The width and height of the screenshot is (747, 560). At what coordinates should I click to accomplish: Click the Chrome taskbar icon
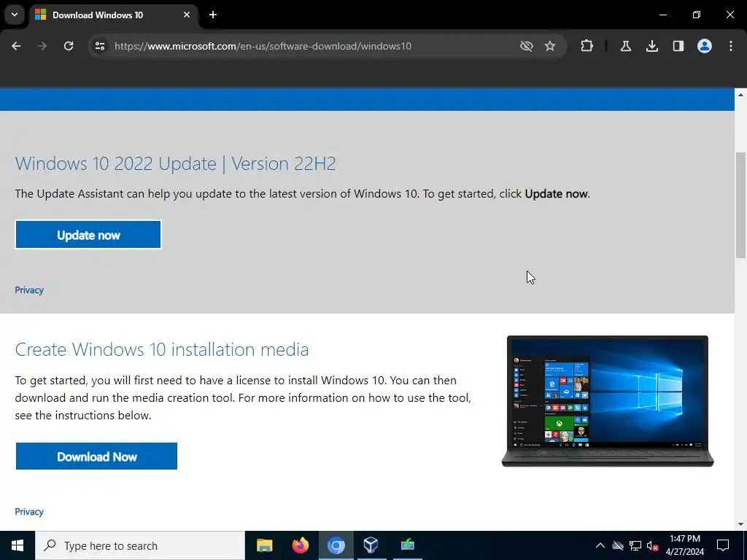click(x=336, y=545)
